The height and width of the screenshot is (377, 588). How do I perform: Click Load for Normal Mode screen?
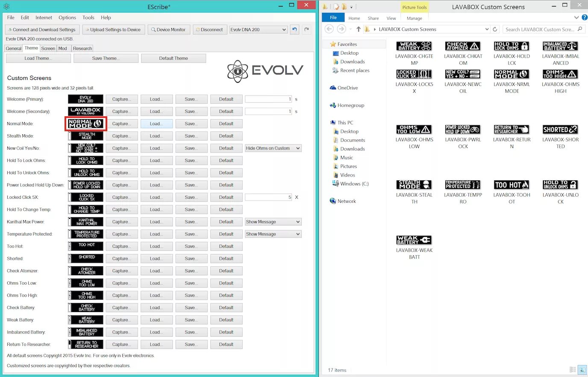point(156,124)
